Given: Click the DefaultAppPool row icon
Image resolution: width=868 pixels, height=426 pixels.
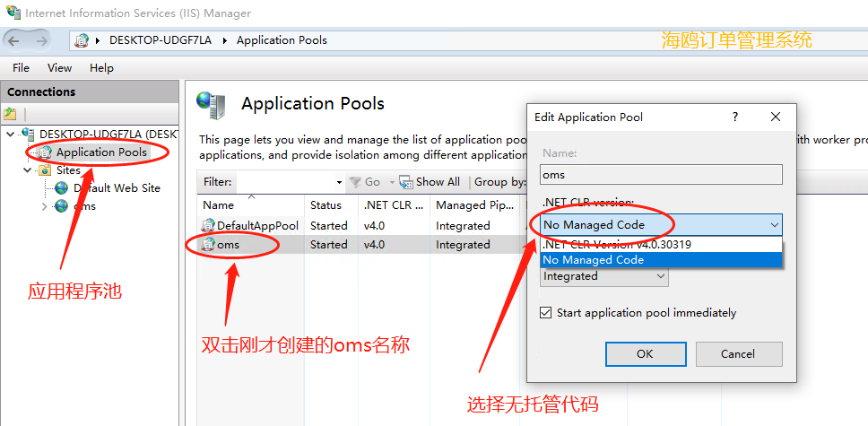Looking at the screenshot, I should click(x=208, y=225).
